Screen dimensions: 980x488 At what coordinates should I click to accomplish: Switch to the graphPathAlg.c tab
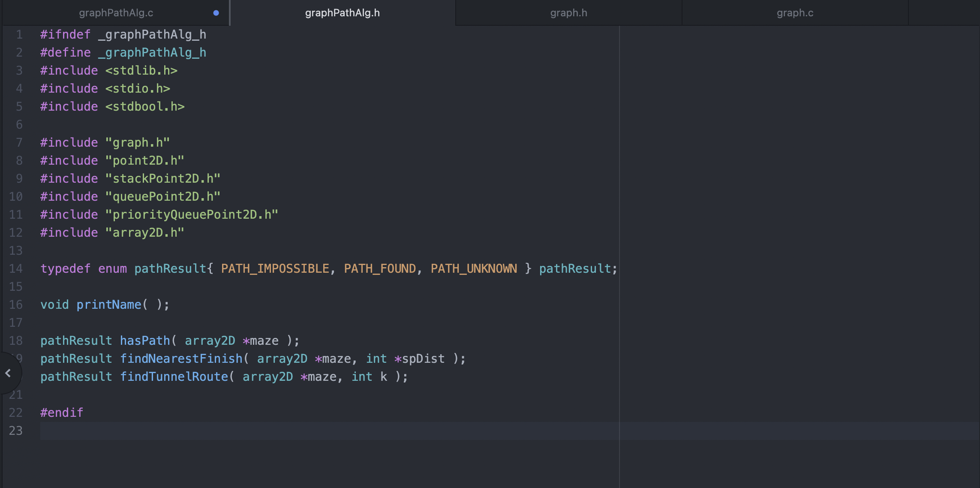[116, 13]
